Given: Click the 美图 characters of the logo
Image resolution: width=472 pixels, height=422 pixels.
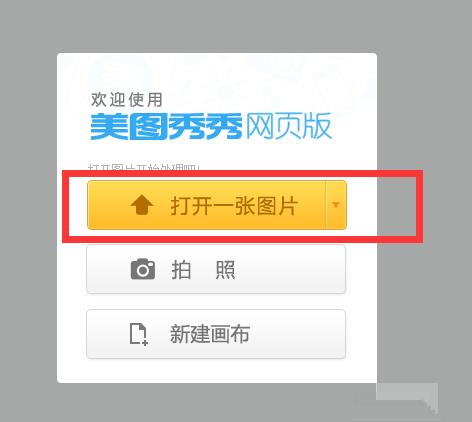Looking at the screenshot, I should 128,127.
